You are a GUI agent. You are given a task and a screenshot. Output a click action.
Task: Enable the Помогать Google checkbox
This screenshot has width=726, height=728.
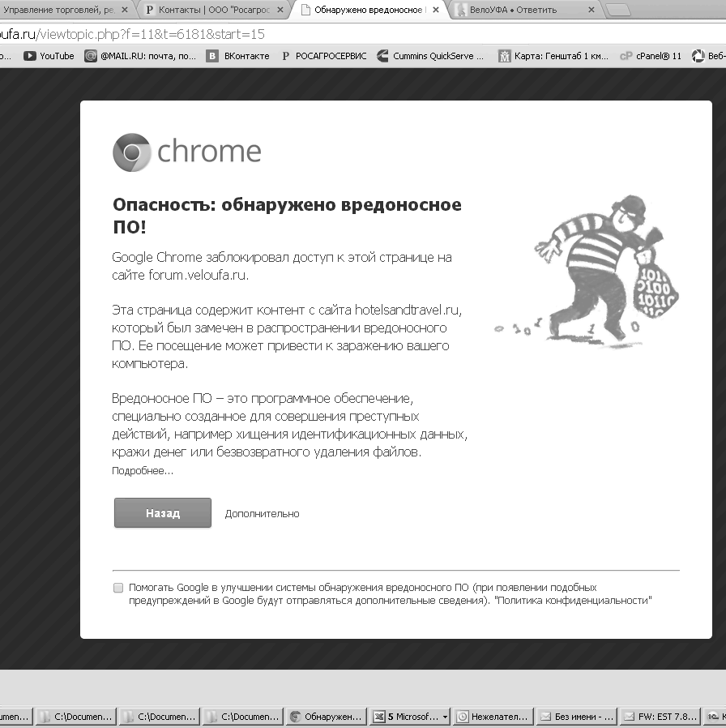[118, 588]
